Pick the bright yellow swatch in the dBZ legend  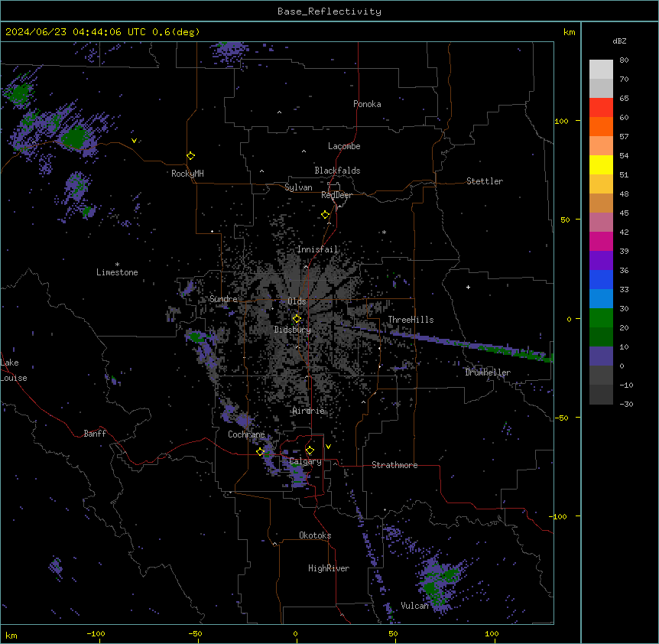pos(601,164)
